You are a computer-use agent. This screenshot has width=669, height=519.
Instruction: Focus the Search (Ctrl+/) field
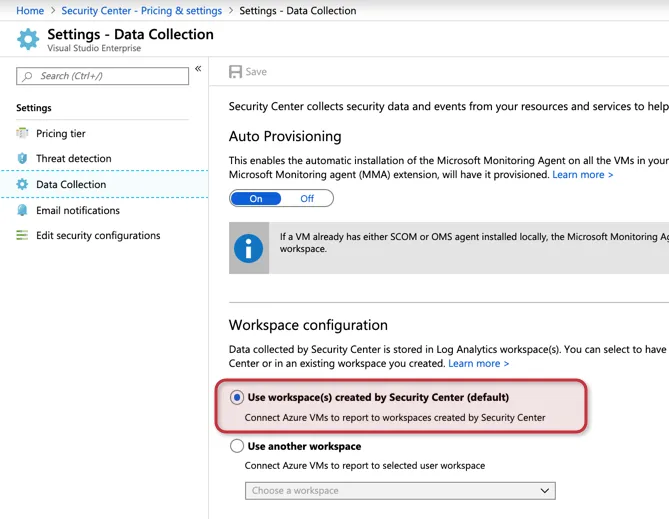coord(102,76)
